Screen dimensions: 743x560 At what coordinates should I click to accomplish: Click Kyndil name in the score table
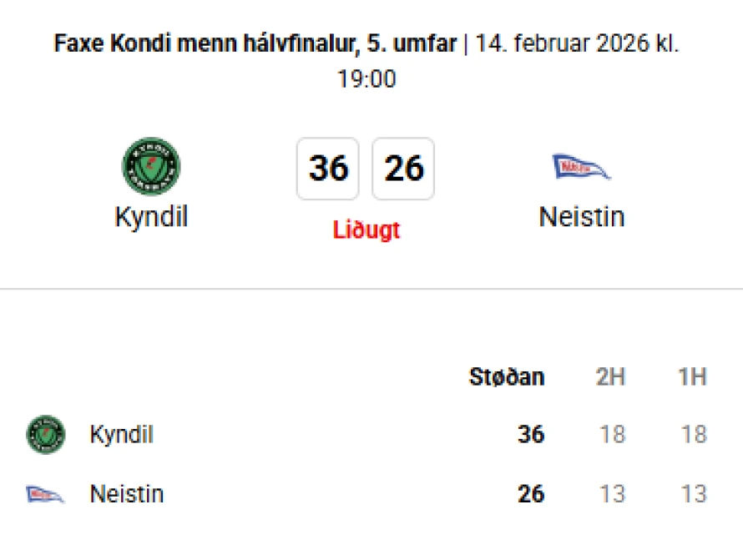[x=122, y=435]
